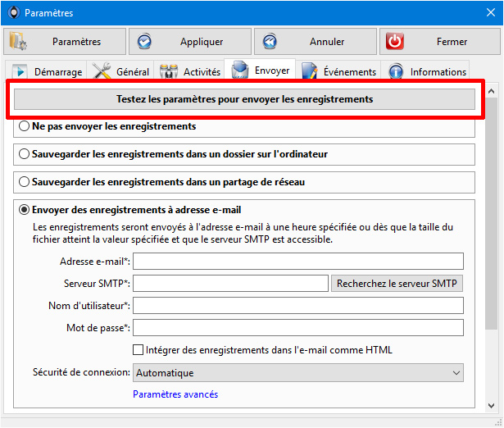Apply settings with Appliquer button
Image resolution: width=504 pixels, height=428 pixels.
click(190, 42)
